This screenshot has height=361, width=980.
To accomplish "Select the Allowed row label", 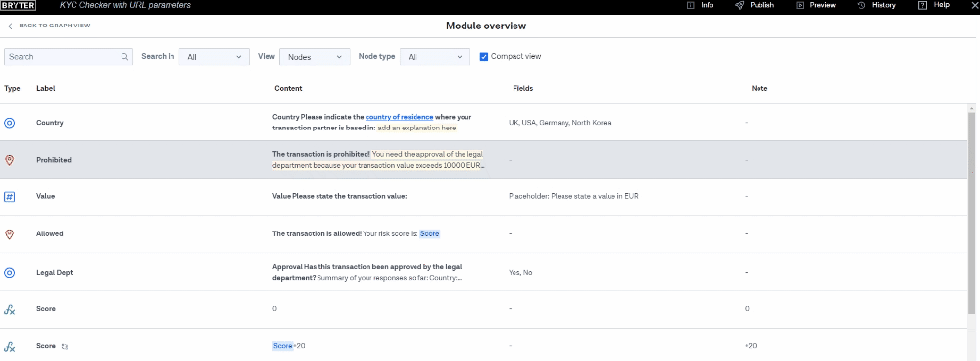I will click(50, 234).
